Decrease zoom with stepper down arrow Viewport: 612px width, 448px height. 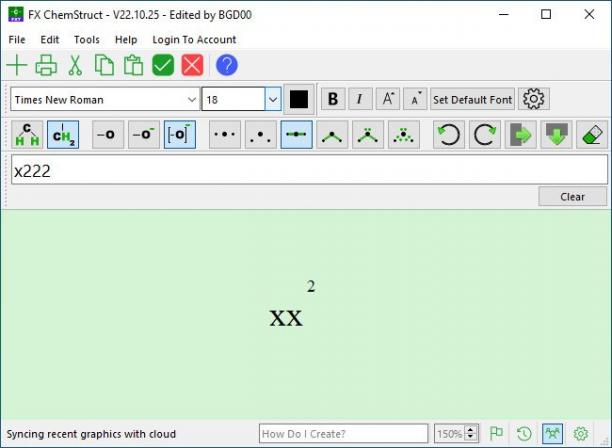point(471,438)
